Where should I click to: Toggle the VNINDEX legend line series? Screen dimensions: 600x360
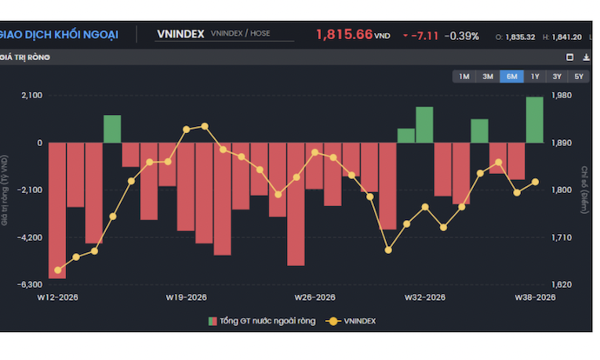(x=351, y=321)
